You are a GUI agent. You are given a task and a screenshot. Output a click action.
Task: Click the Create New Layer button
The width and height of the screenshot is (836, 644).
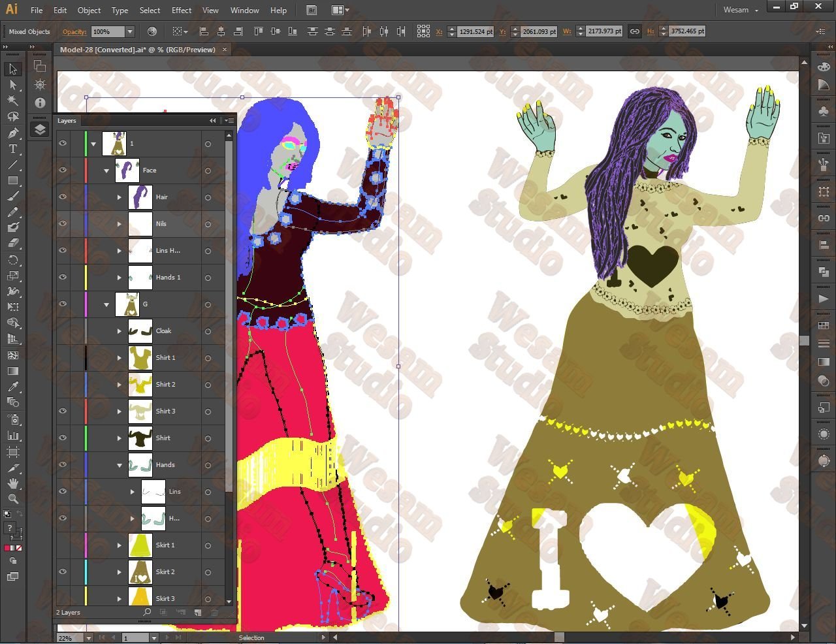pos(198,612)
